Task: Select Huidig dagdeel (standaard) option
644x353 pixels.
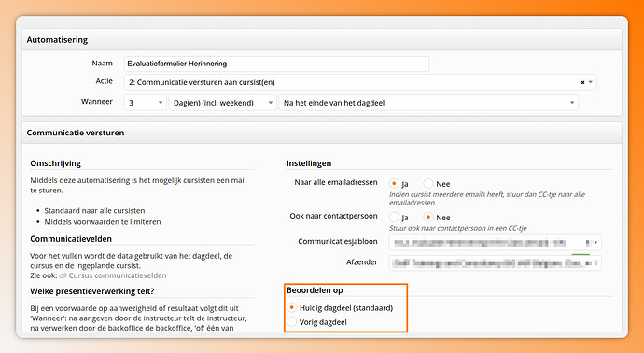Action: [x=291, y=308]
